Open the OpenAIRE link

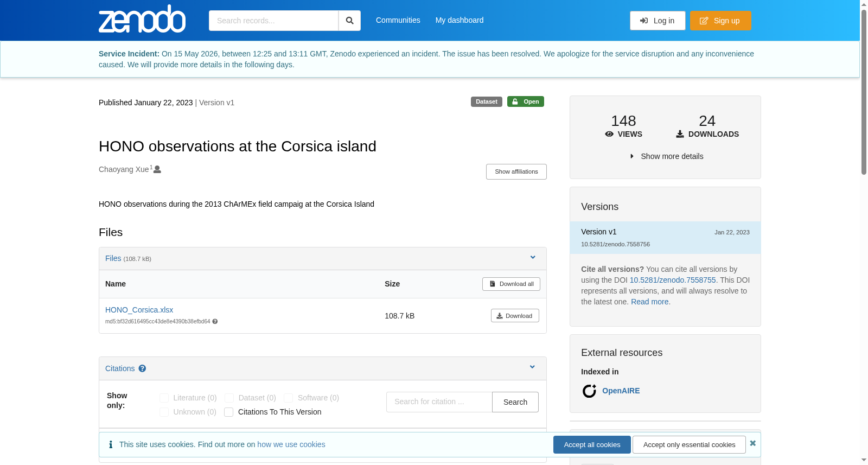pyautogui.click(x=621, y=391)
